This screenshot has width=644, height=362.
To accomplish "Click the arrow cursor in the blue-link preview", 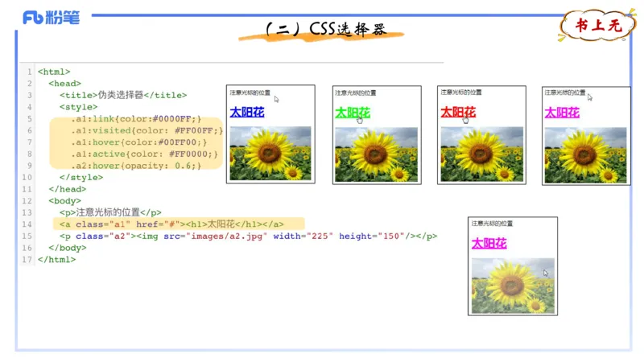I will 276,99.
